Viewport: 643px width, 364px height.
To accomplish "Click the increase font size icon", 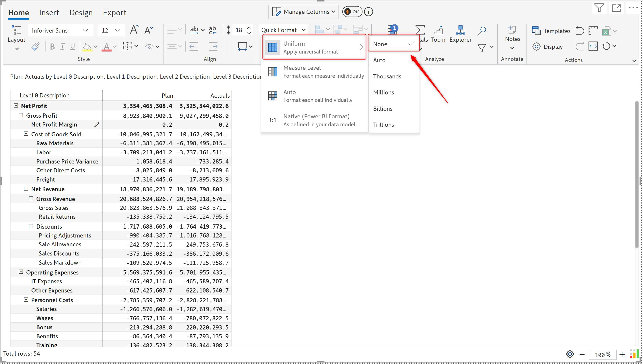I will (134, 30).
